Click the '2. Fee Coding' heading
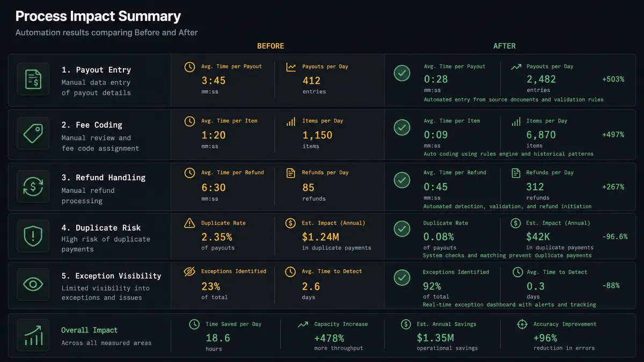644x362 pixels. pyautogui.click(x=92, y=125)
